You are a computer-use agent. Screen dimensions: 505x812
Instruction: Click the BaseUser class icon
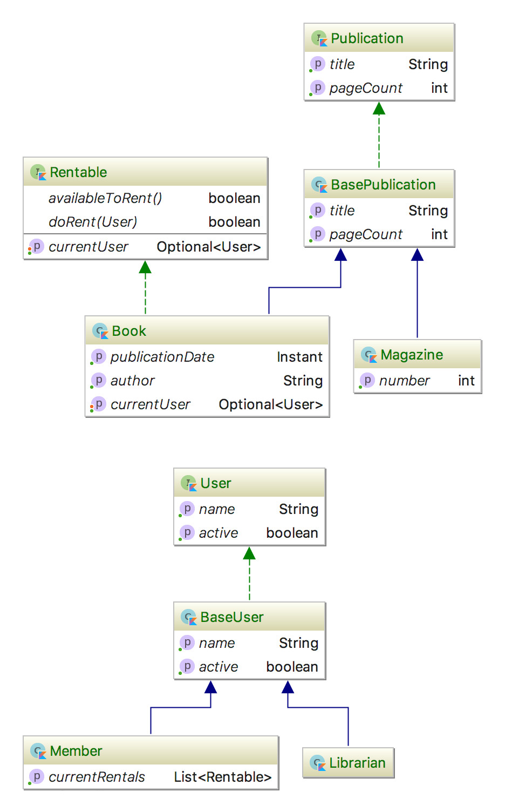click(x=189, y=617)
